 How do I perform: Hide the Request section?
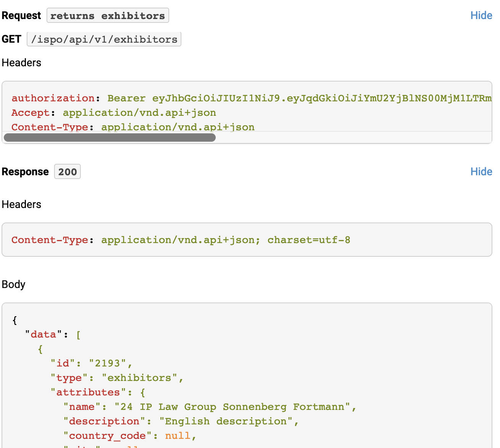click(x=481, y=15)
